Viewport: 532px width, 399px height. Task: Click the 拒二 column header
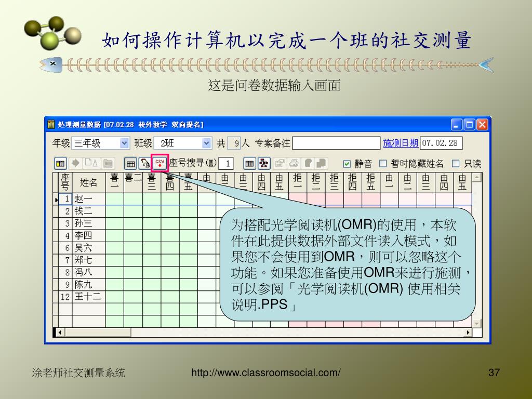316,182
